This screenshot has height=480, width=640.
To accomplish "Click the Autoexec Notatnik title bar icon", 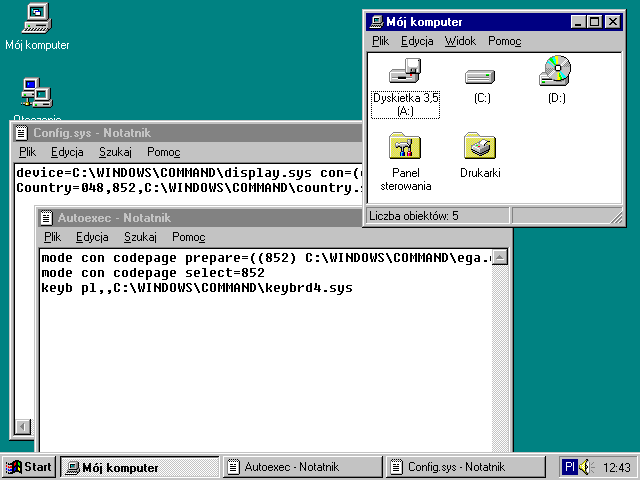I will pyautogui.click(x=47, y=218).
